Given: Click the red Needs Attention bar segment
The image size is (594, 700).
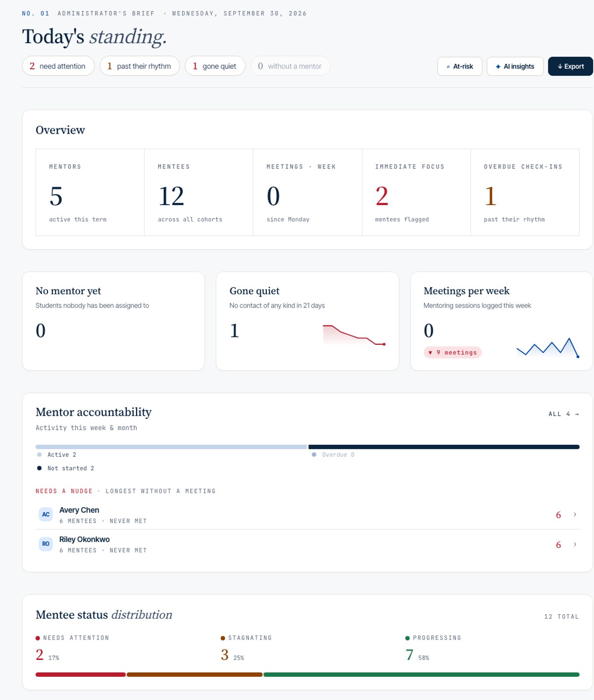Looking at the screenshot, I should [81, 674].
